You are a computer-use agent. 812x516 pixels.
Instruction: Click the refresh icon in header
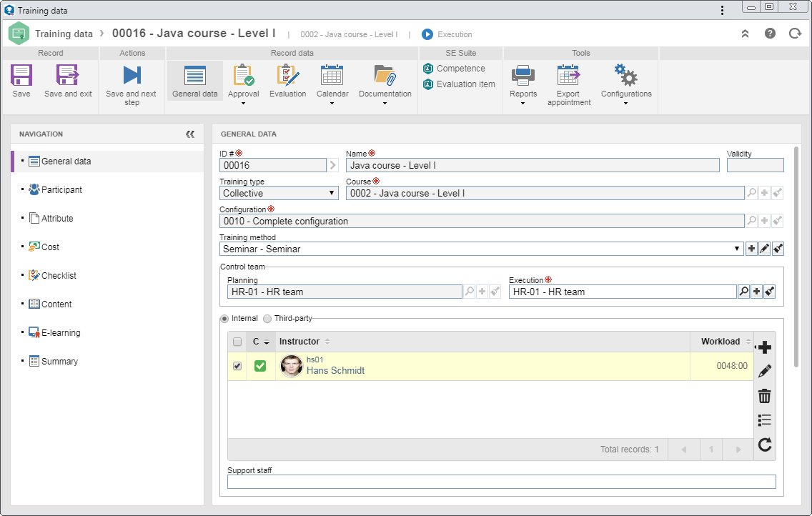[795, 34]
